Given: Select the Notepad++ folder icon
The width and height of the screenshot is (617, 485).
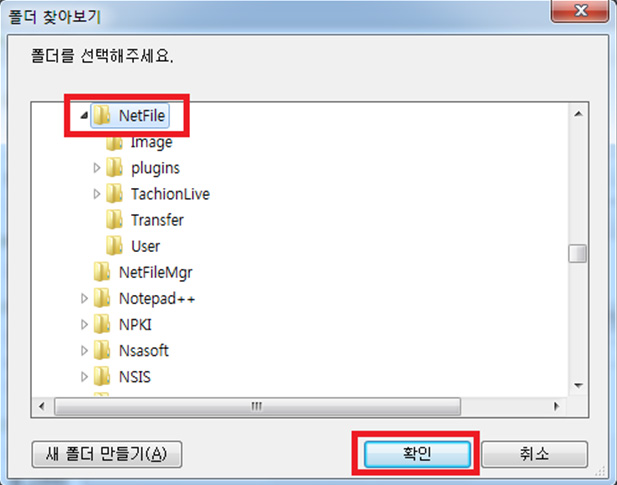Looking at the screenshot, I should pos(102,298).
